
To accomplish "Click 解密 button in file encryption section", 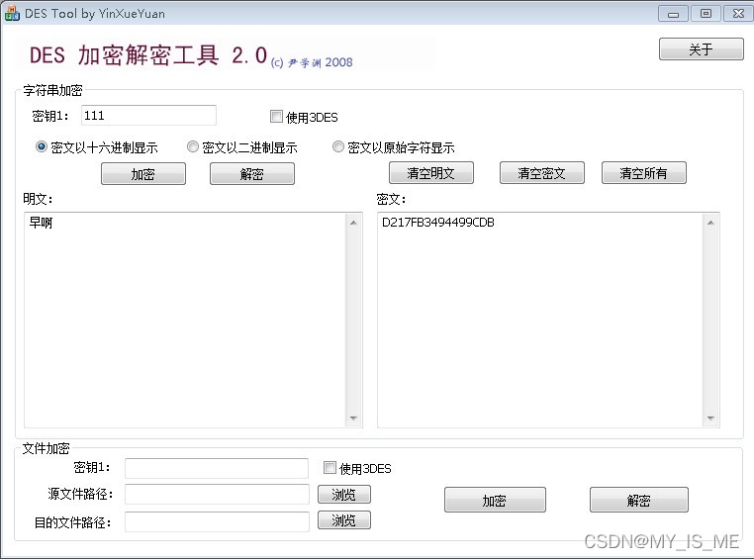I will pyautogui.click(x=639, y=500).
